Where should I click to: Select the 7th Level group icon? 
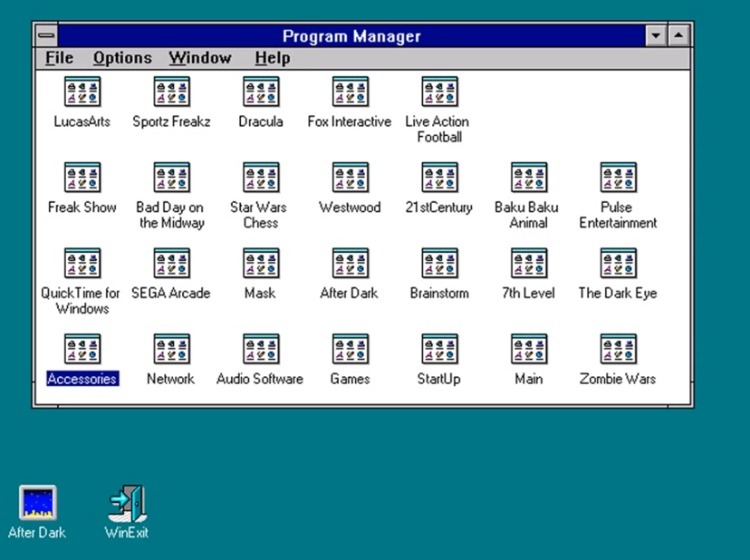529,264
